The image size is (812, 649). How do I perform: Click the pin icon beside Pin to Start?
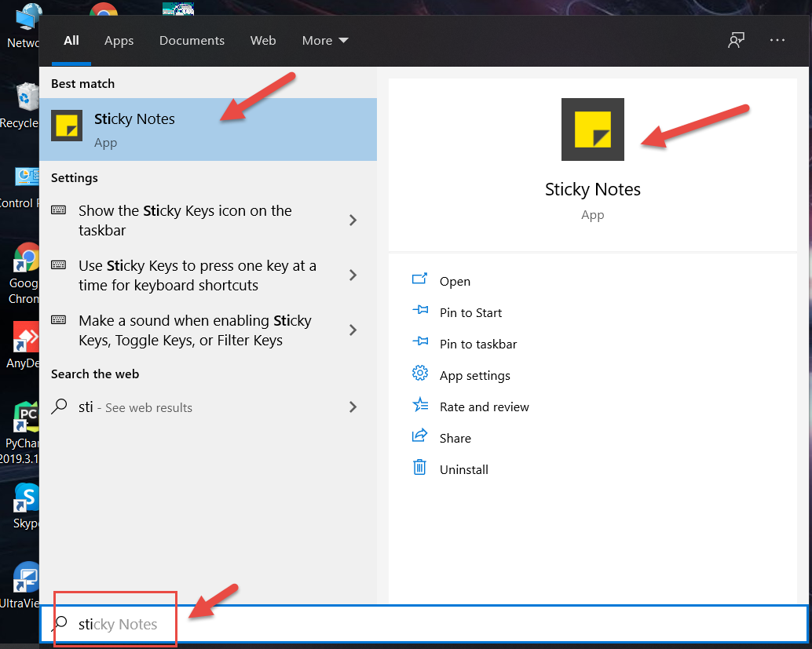420,310
